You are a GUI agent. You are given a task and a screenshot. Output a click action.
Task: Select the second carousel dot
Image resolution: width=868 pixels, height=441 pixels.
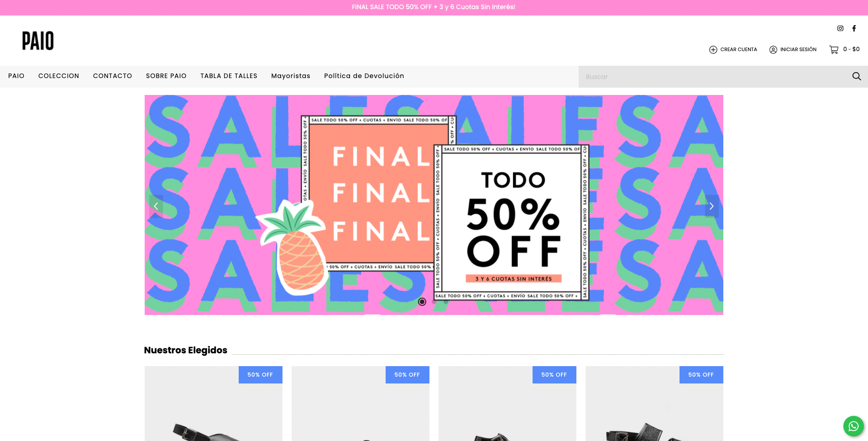click(434, 302)
